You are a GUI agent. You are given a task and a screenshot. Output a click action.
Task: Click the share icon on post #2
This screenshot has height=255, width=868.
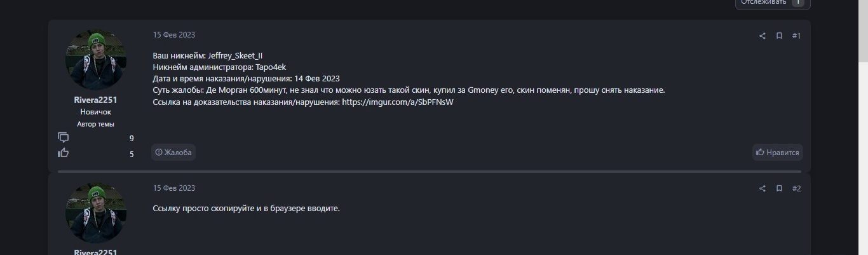(763, 189)
